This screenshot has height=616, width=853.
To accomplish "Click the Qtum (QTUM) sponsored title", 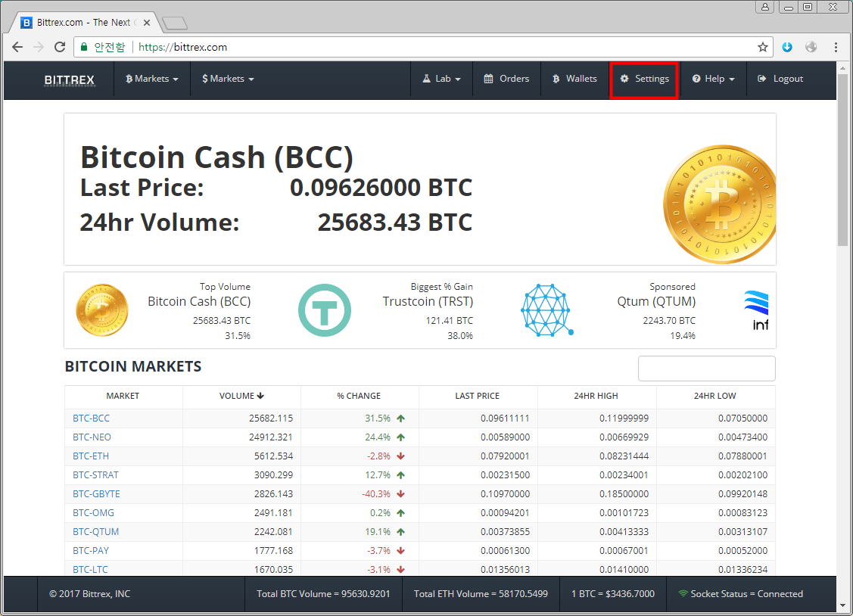I will point(657,301).
